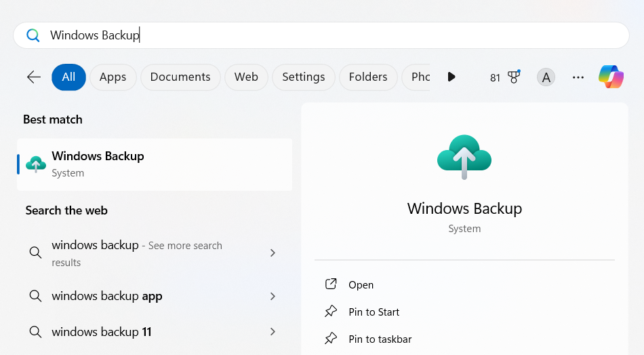
Task: Search web for 'windows backup' suggestion
Action: coord(155,253)
